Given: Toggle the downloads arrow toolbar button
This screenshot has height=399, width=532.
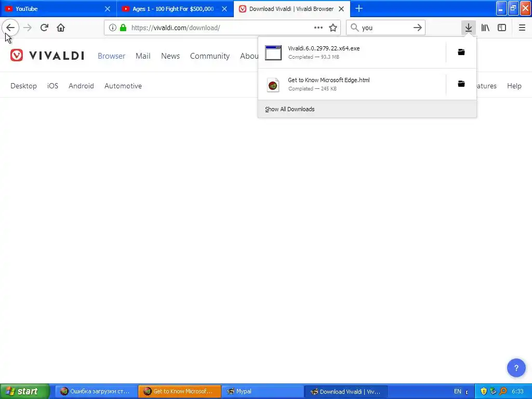Looking at the screenshot, I should 469,28.
